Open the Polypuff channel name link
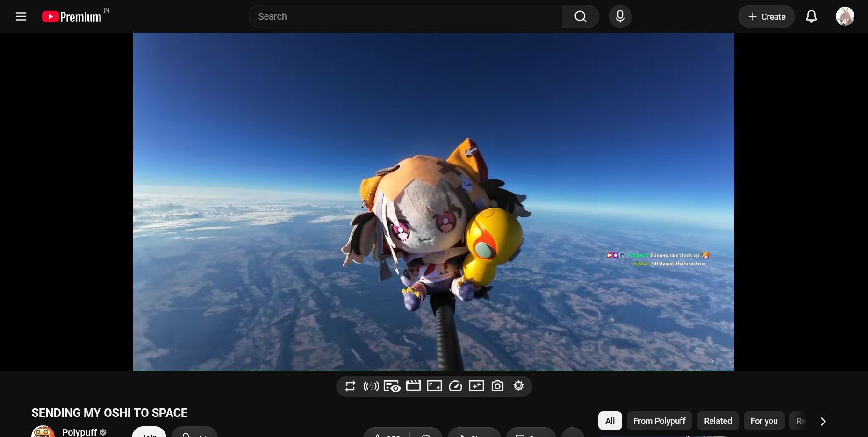Viewport: 868px width, 437px height. point(79,432)
